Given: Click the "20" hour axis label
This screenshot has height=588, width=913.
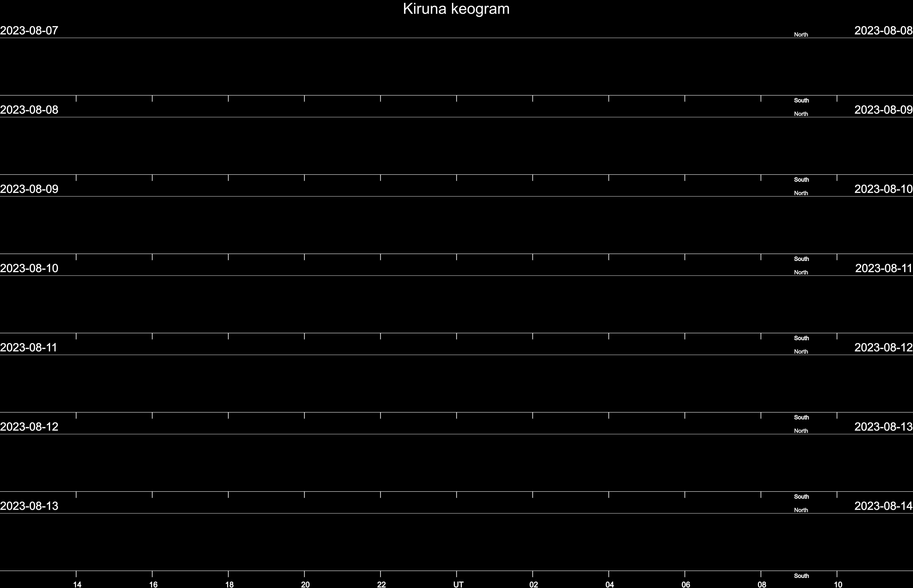Looking at the screenshot, I should pyautogui.click(x=305, y=584).
